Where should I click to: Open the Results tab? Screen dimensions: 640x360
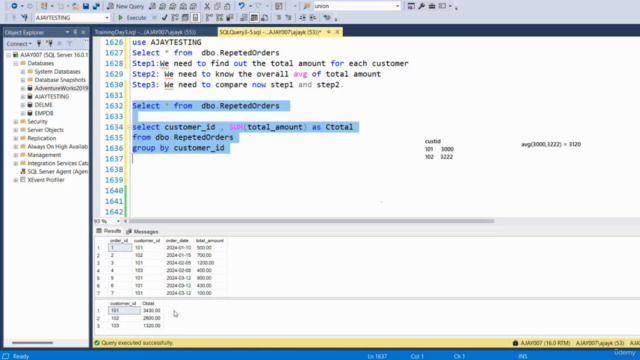tap(109, 231)
